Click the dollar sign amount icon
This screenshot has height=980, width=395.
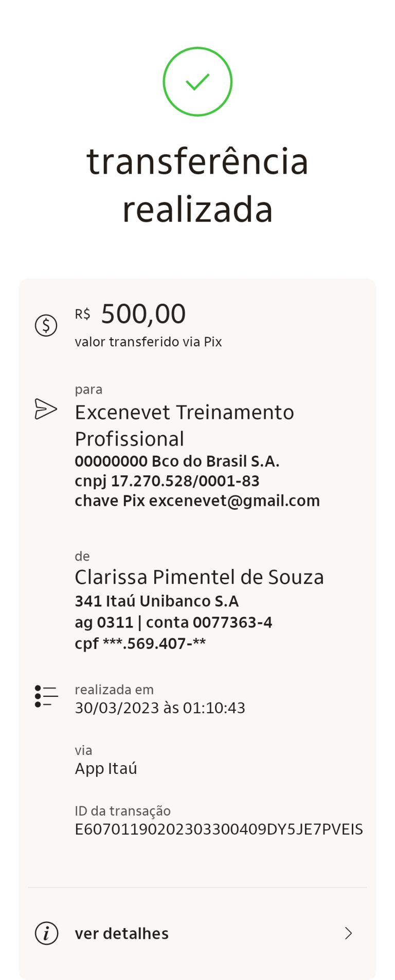coord(46,325)
